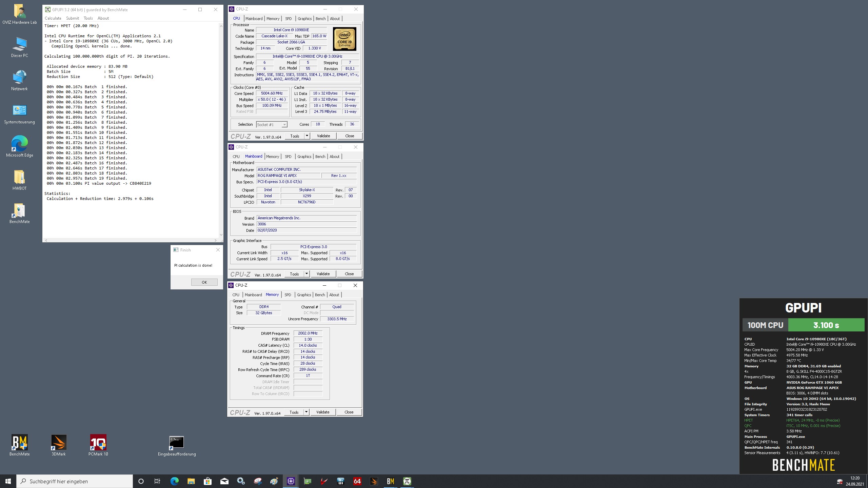Click Close button in bottom CPU-Z window

(349, 412)
